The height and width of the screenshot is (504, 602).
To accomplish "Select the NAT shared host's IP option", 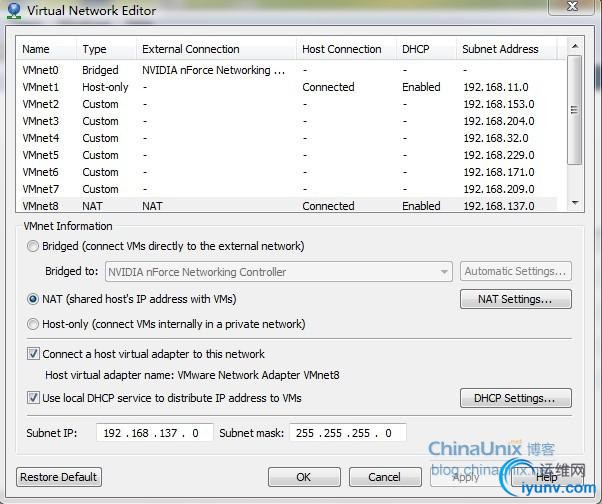I will pos(33,299).
